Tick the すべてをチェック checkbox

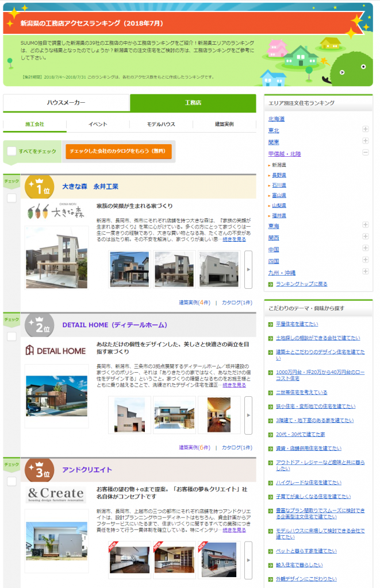[11, 152]
